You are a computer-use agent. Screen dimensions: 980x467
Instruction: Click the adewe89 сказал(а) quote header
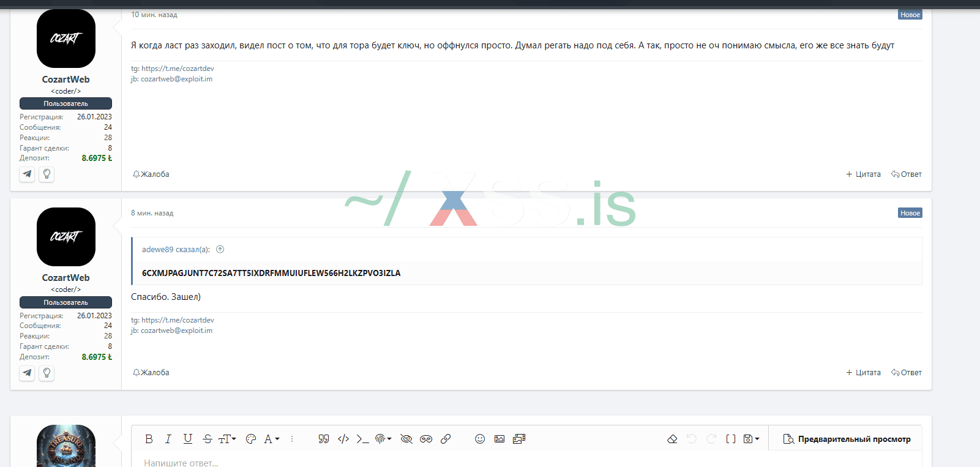[176, 249]
